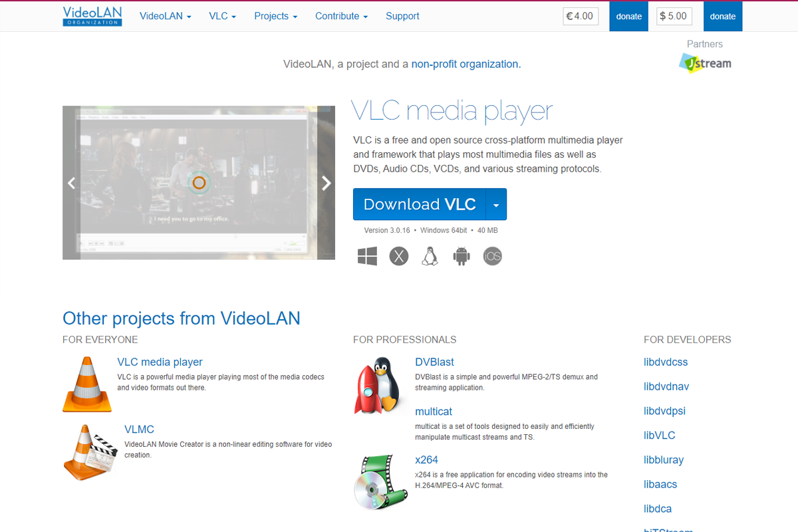Click the Android robot platform icon

tap(462, 256)
